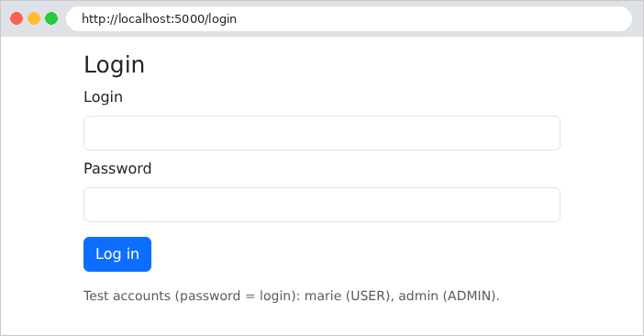
Task: Click the http:// scheme in the URL
Action: (x=100, y=19)
